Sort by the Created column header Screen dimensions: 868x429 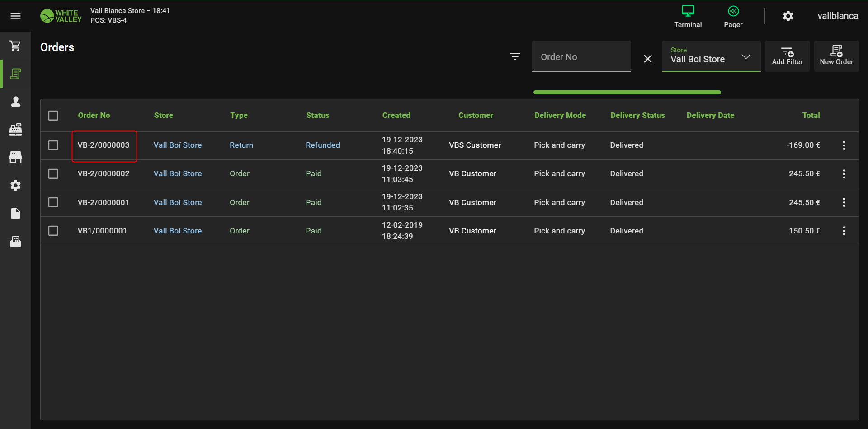click(396, 116)
